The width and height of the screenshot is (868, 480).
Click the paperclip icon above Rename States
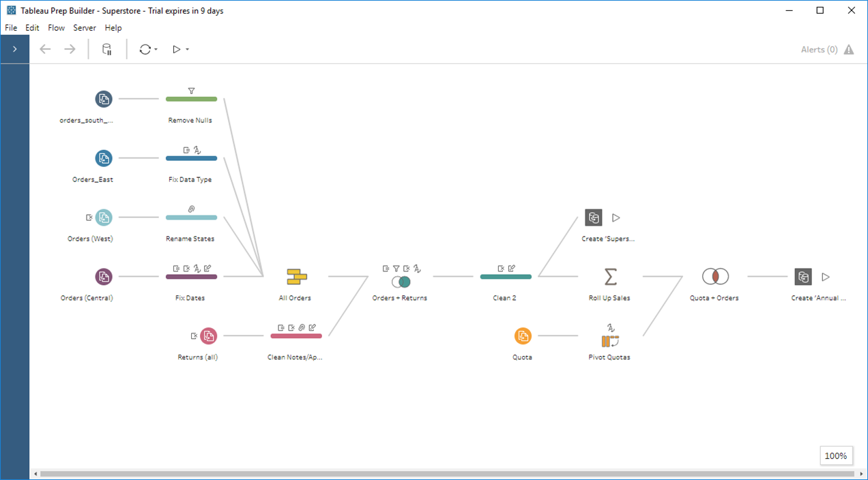tap(191, 209)
